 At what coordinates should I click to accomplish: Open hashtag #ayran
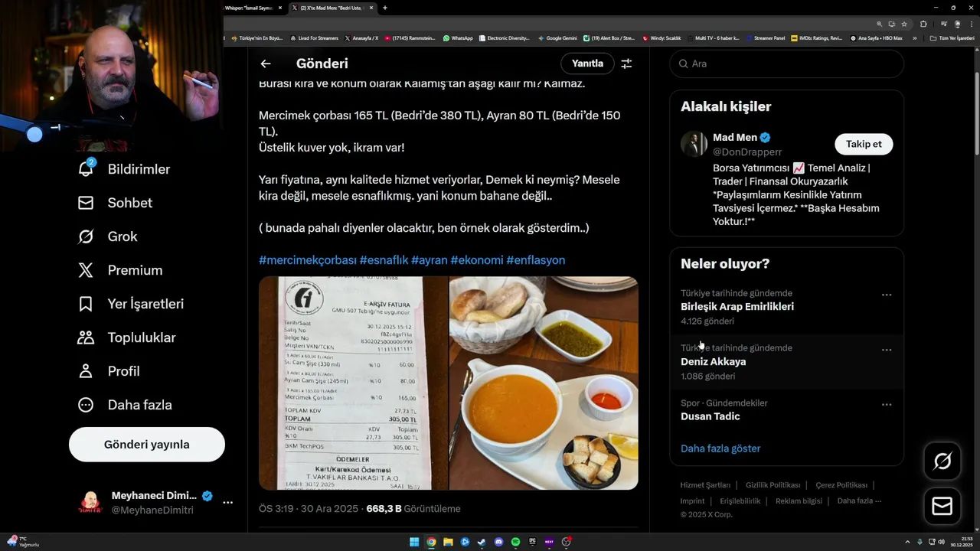[430, 260]
